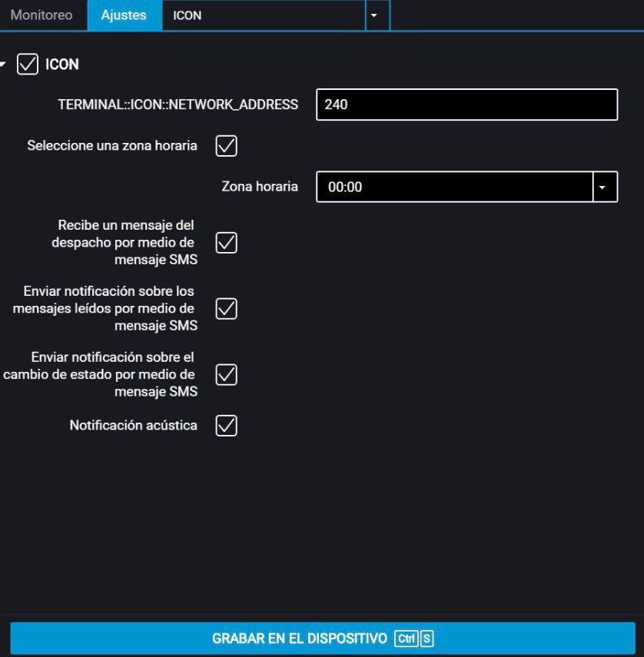Screen dimensions: 644x657
Task: Uncheck Seleccione una zona horaria
Action: click(x=226, y=144)
